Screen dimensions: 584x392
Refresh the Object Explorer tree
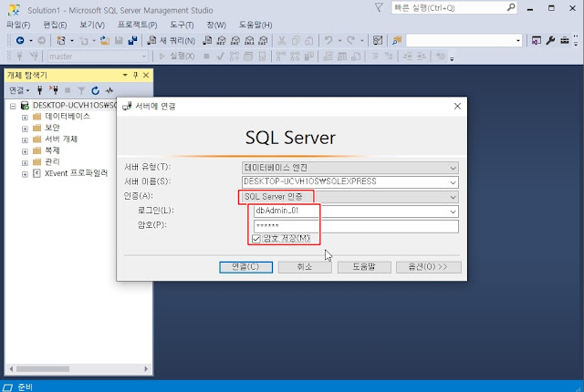click(x=95, y=90)
